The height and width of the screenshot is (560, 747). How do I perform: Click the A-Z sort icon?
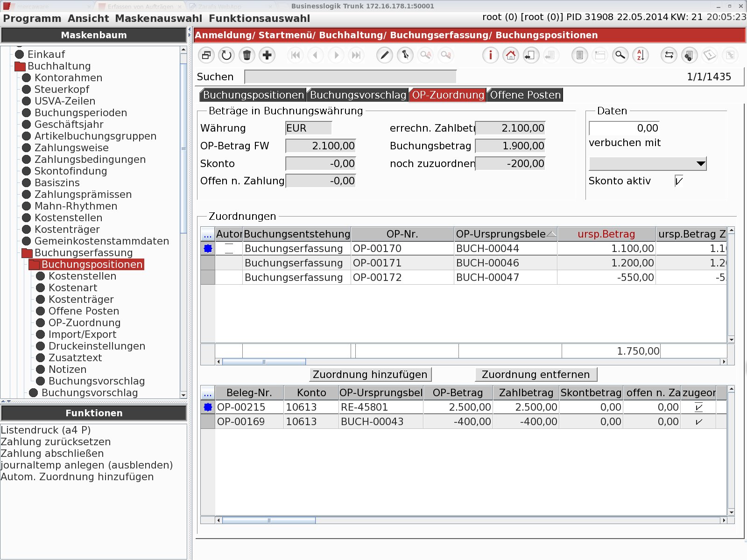(x=641, y=55)
